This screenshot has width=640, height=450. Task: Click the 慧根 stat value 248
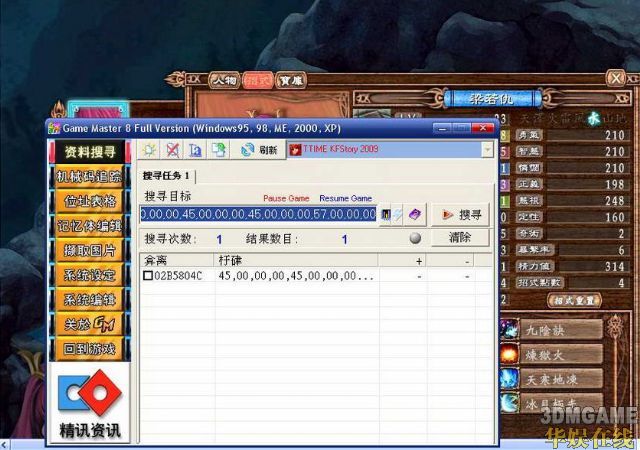click(x=615, y=201)
